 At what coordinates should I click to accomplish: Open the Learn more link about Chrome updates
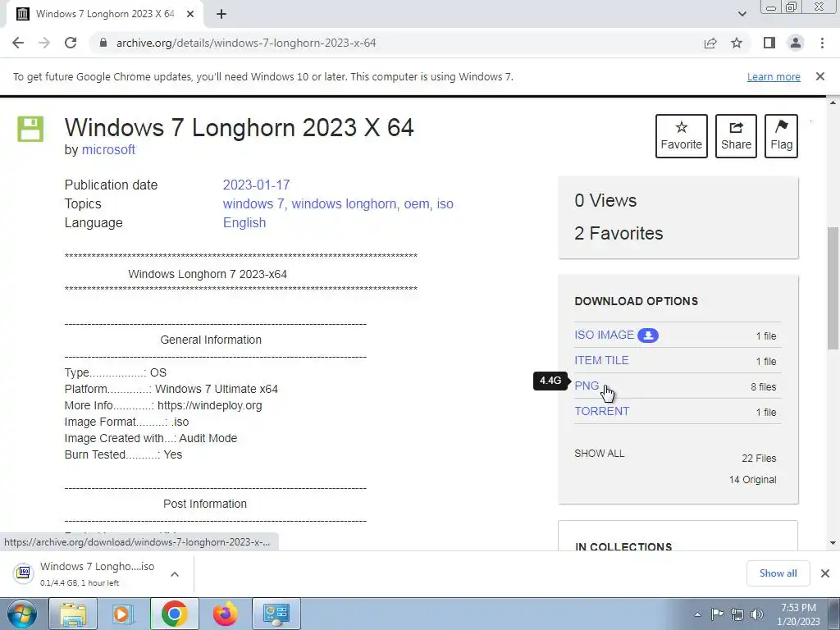(774, 76)
